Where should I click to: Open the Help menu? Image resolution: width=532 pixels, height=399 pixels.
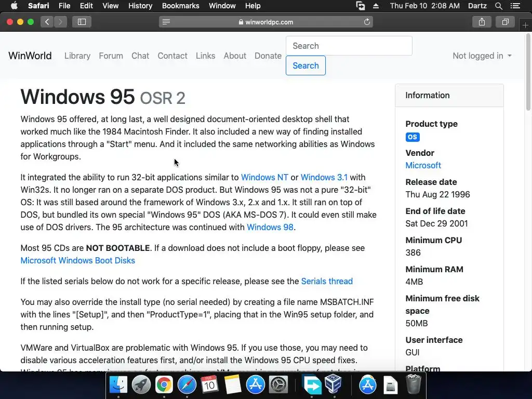253,6
